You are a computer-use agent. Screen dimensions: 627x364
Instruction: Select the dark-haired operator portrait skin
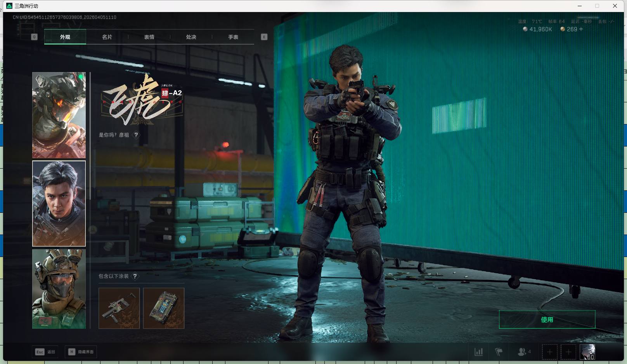click(x=59, y=204)
